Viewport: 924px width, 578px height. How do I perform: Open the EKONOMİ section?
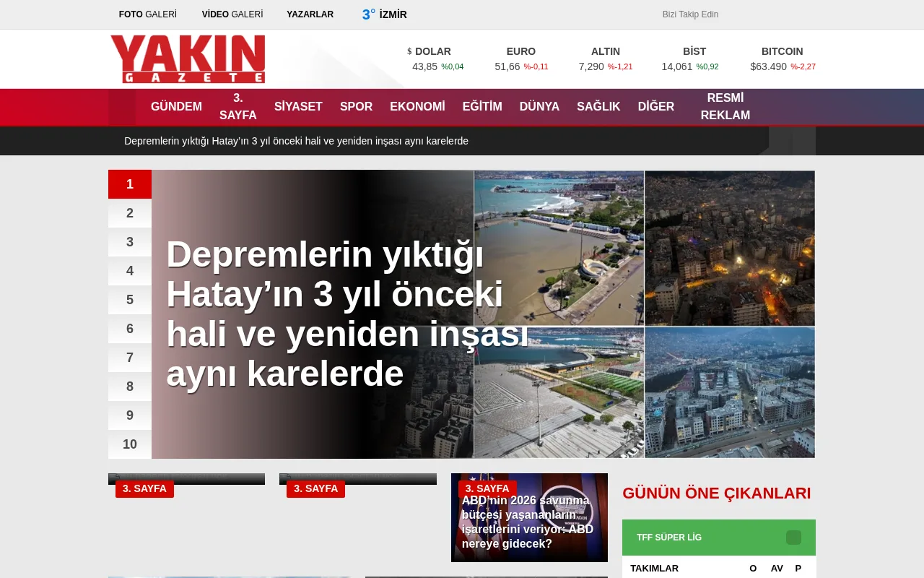tap(417, 106)
